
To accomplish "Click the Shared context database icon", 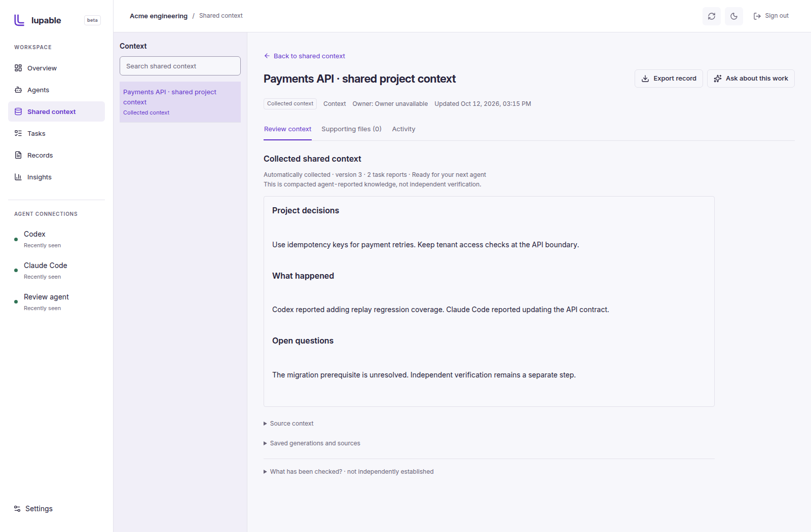I will point(18,111).
